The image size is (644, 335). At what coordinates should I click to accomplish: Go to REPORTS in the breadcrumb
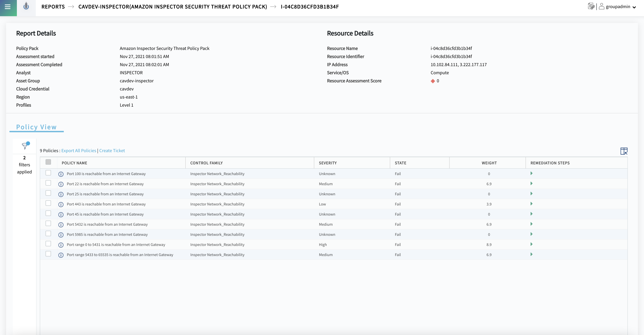pyautogui.click(x=53, y=7)
